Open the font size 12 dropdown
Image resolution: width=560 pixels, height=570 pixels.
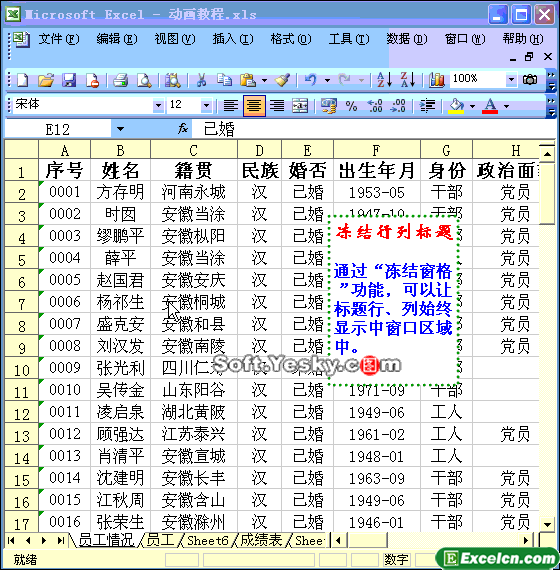click(206, 106)
